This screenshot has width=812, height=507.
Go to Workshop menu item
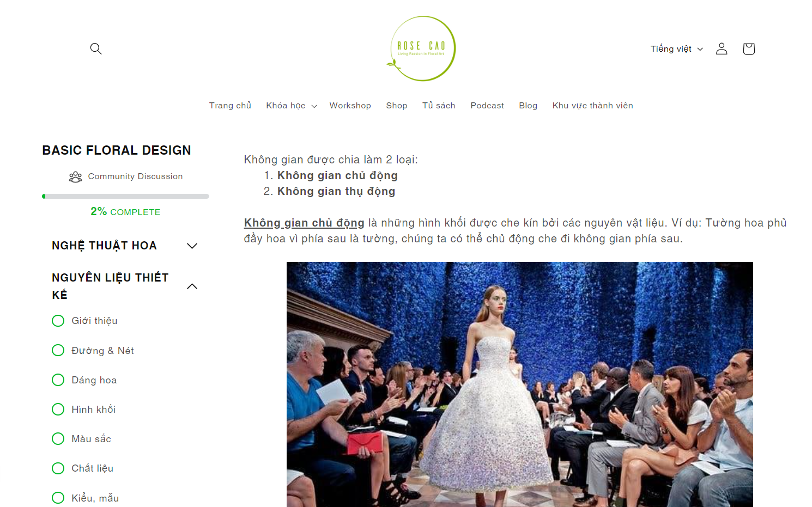tap(350, 106)
